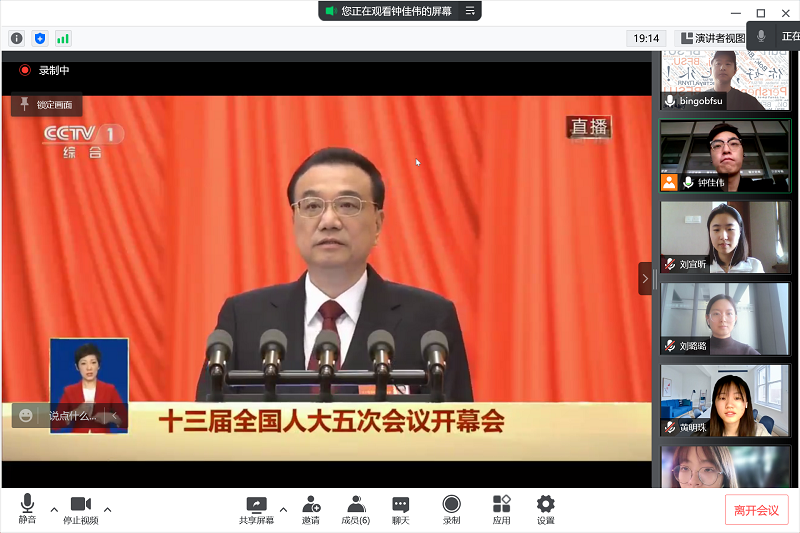Toggle 录制 recording in the bottom toolbar
The width and height of the screenshot is (800, 533).
pos(452,509)
